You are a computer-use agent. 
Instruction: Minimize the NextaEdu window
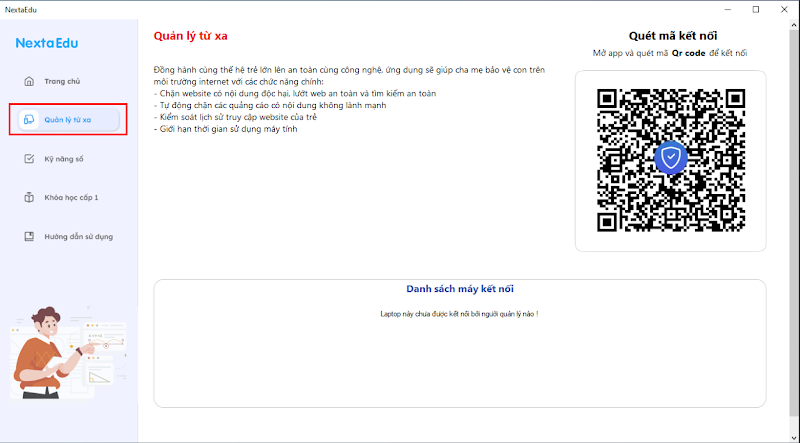click(728, 10)
